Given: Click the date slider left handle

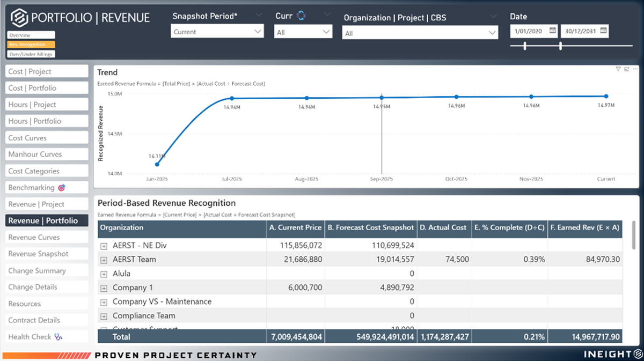Looking at the screenshot, I should click(x=525, y=47).
